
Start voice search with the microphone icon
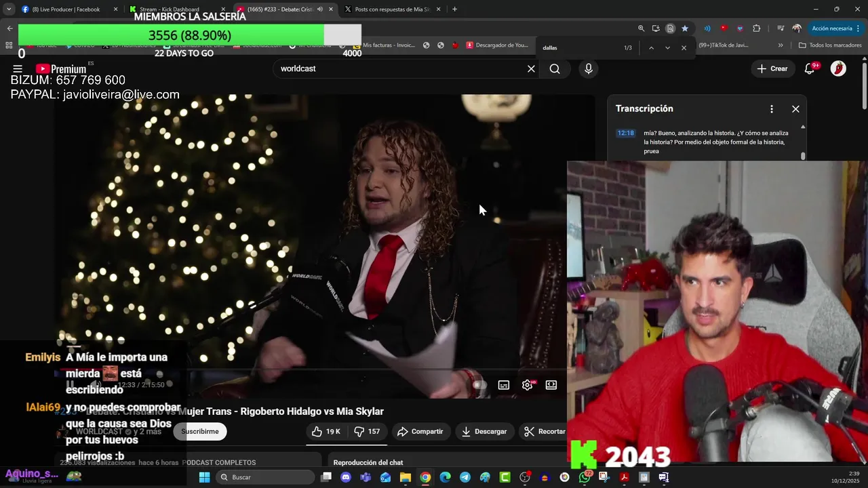(588, 68)
